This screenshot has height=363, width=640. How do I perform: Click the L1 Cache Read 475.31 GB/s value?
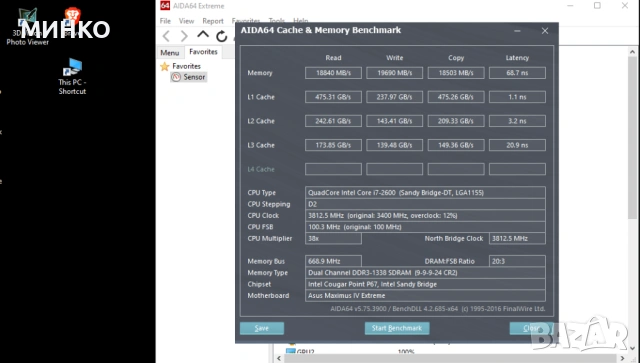tap(333, 97)
